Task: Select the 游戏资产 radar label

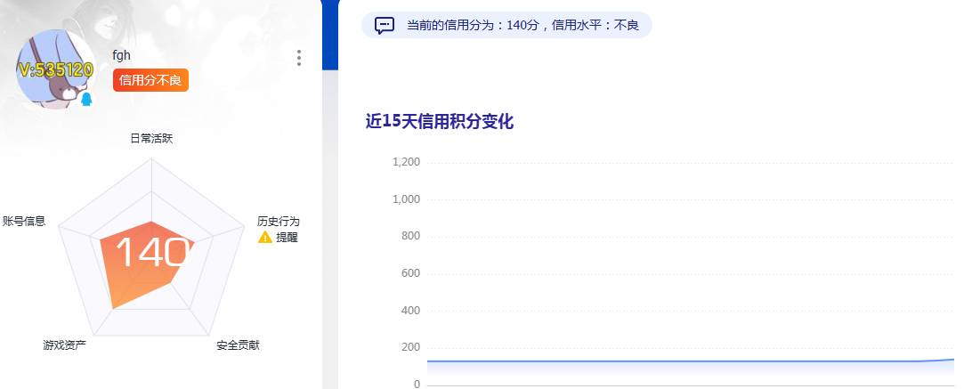Action: 64,344
